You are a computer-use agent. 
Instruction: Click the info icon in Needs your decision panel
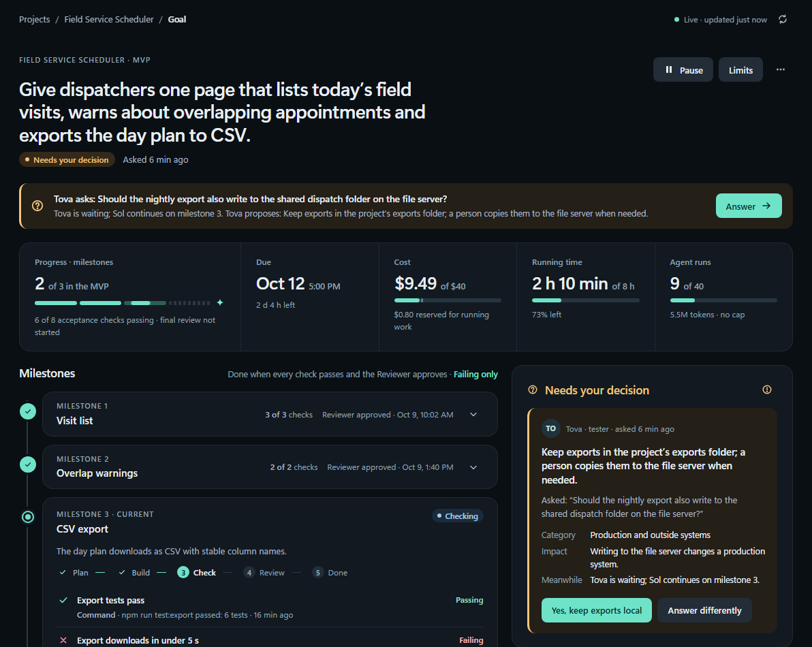(x=767, y=390)
